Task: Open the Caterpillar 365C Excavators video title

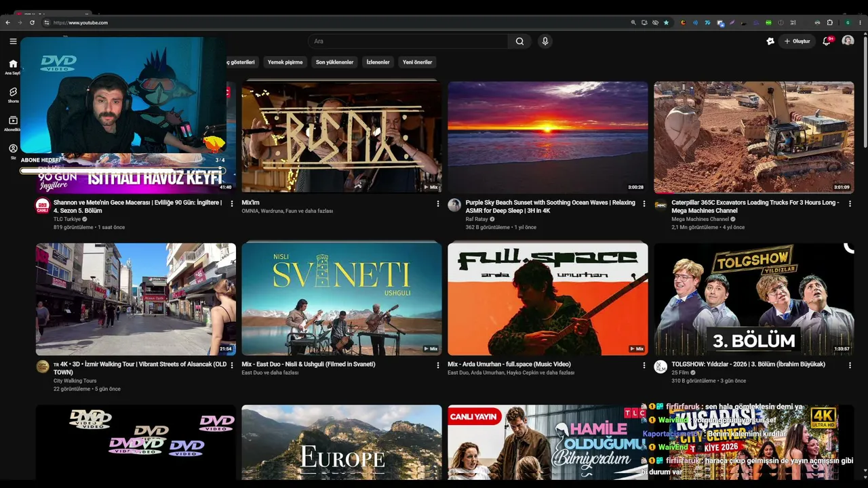Action: click(x=755, y=206)
